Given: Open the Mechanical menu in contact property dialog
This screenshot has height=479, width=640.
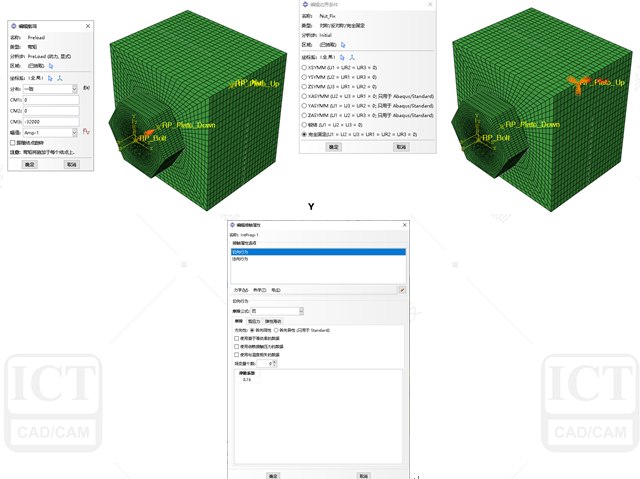Looking at the screenshot, I should [x=240, y=289].
